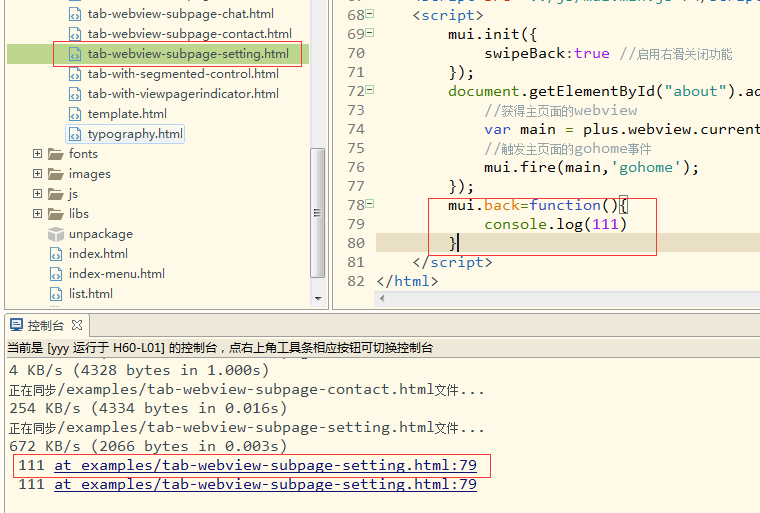Click the project tree vertical scrollbar thumb
Viewport: 760px width, 513px height.
tap(317, 213)
